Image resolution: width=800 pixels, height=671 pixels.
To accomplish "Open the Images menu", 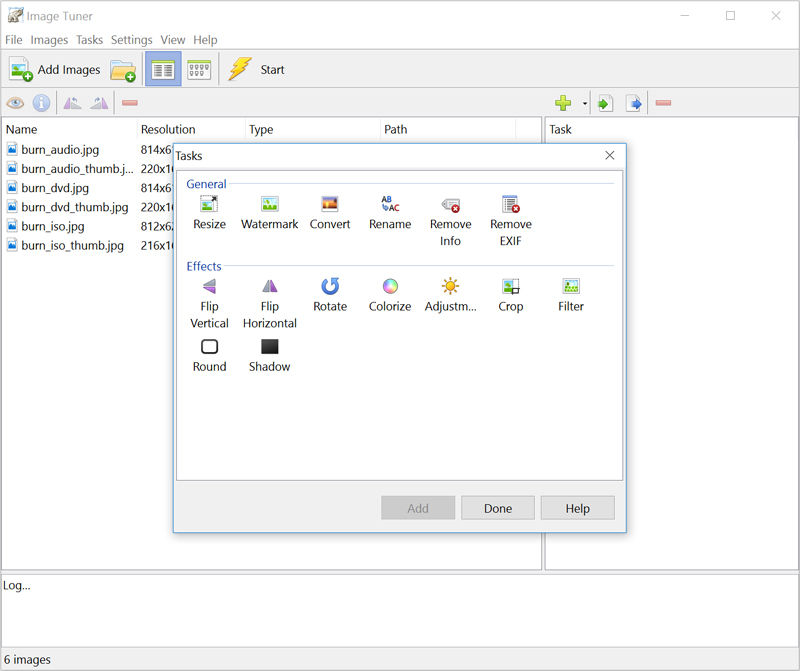I will point(49,40).
